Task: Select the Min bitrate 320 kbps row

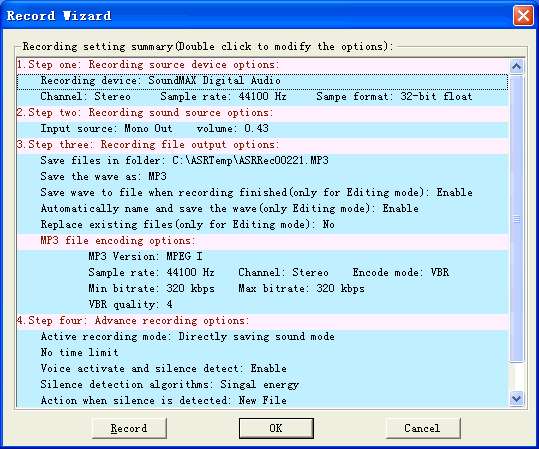Action: tap(262, 289)
